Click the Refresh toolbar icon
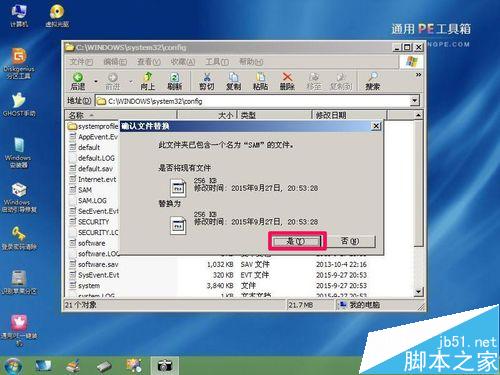 click(x=174, y=81)
